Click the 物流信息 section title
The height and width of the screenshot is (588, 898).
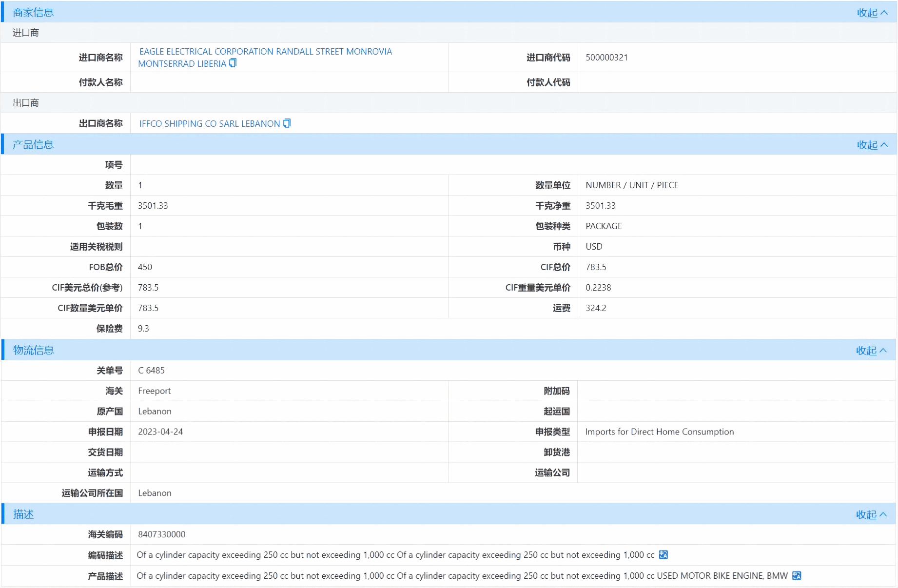(x=33, y=351)
